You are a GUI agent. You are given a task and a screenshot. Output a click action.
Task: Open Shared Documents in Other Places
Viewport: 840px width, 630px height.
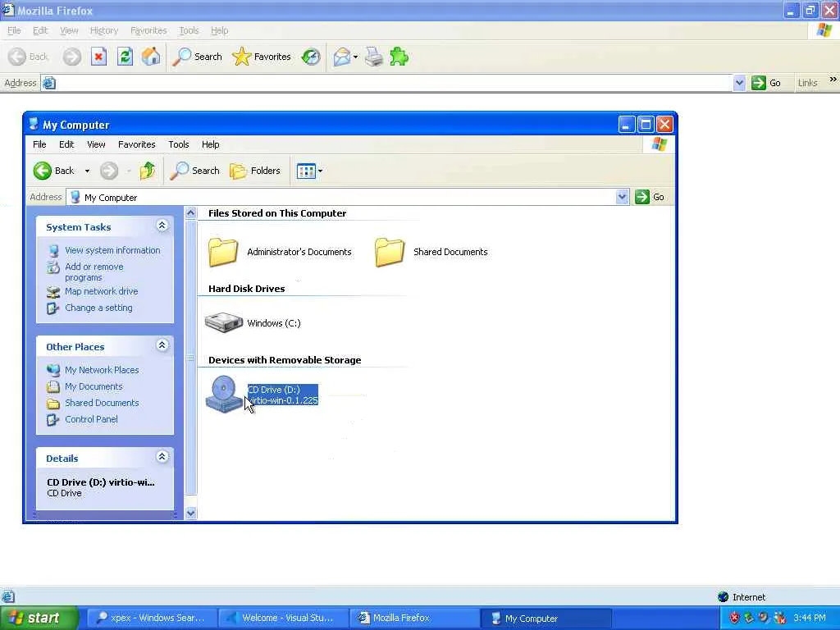point(102,403)
